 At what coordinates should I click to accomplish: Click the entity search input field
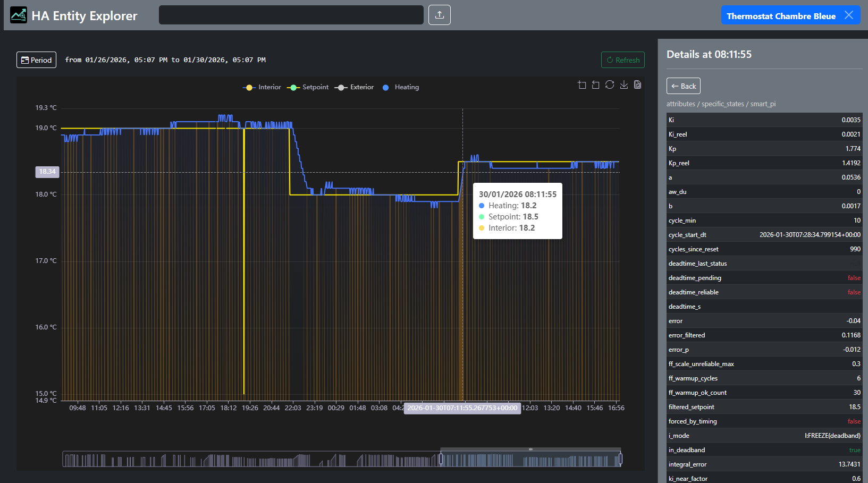[x=291, y=15]
